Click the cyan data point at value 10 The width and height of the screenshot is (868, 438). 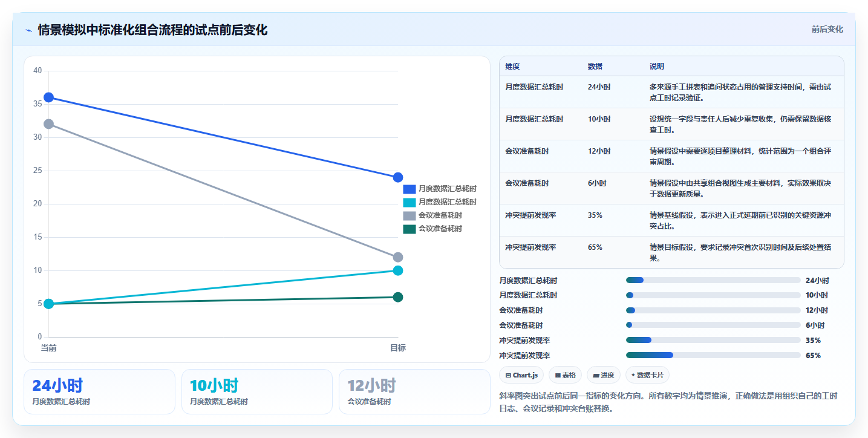[398, 270]
